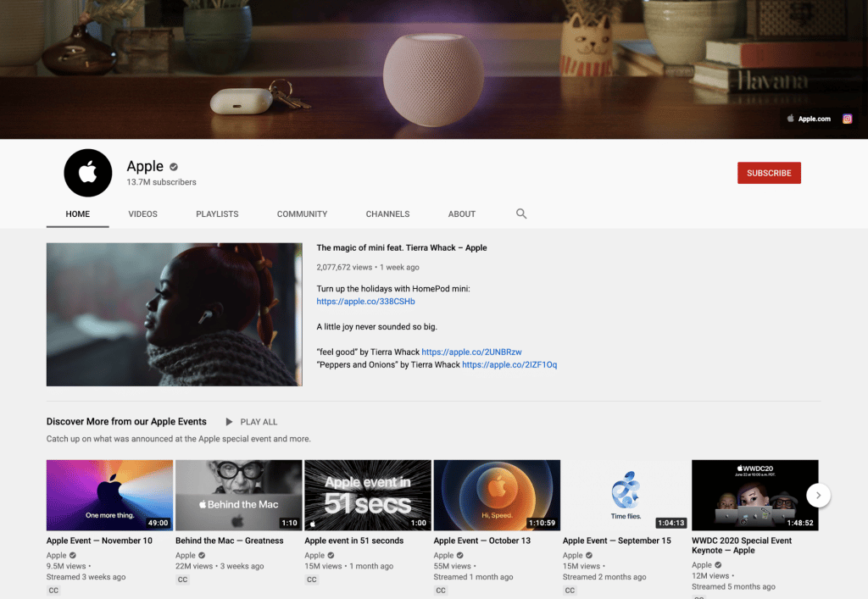Search the channel with the magnifier icon
This screenshot has height=599, width=868.
pyautogui.click(x=521, y=214)
